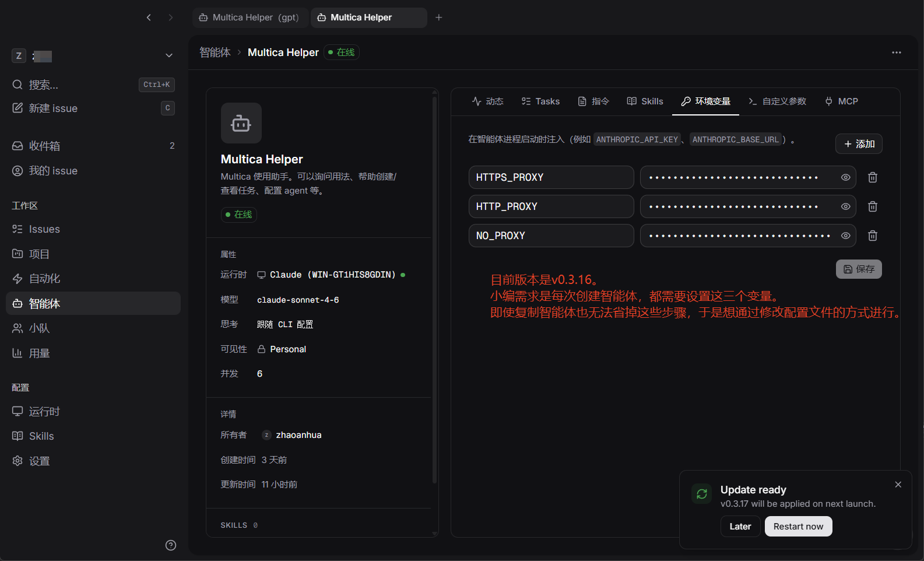Switch to the Tasks tab

coord(540,101)
